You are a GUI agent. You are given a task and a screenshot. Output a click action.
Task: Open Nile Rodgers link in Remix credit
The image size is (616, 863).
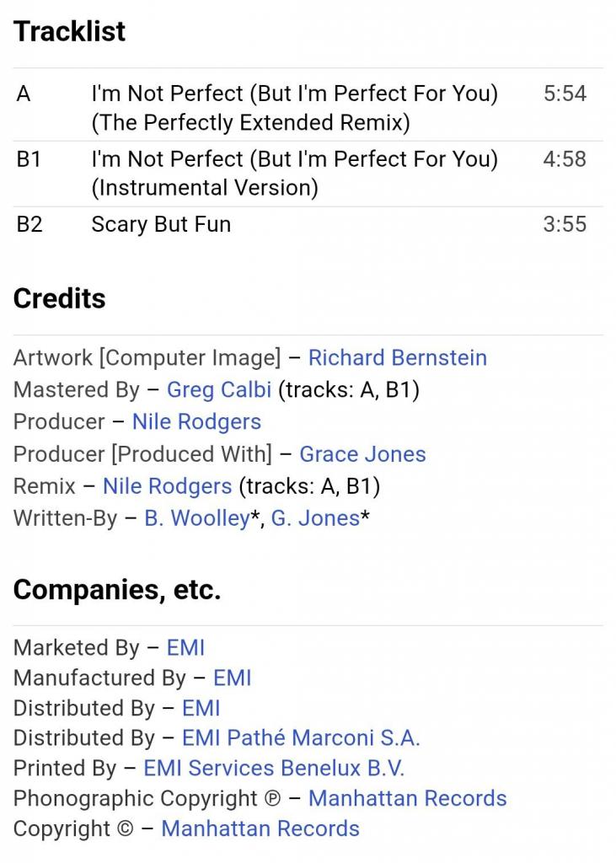click(167, 486)
